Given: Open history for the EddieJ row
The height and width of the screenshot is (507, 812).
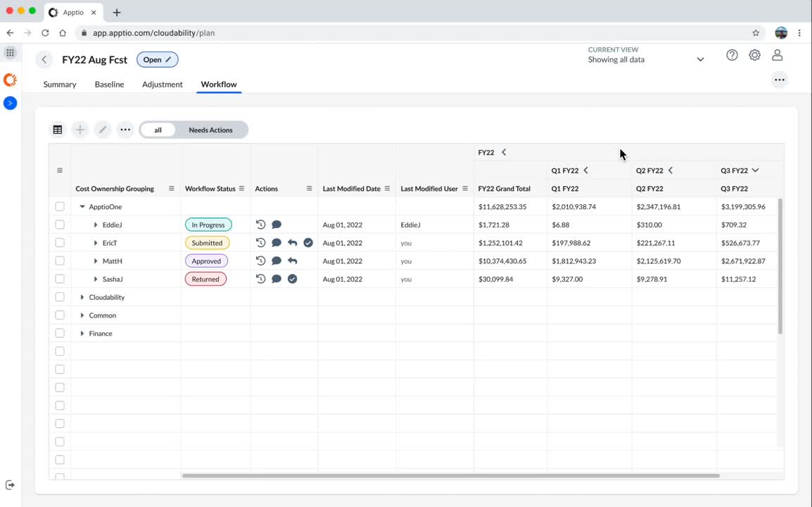Looking at the screenshot, I should (x=260, y=225).
